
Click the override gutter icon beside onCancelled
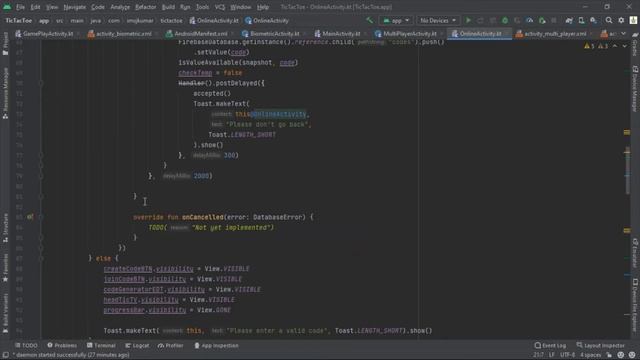[x=30, y=217]
